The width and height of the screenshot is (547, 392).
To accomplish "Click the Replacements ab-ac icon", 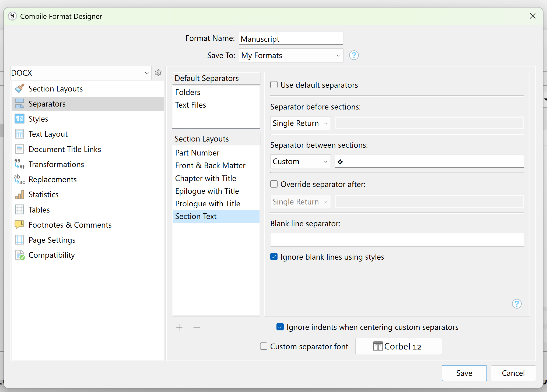I will point(20,179).
